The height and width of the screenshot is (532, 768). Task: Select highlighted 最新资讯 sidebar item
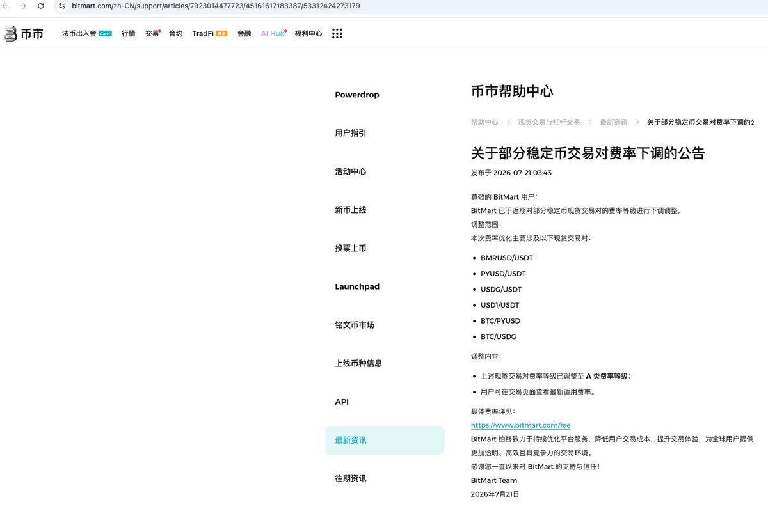click(384, 440)
